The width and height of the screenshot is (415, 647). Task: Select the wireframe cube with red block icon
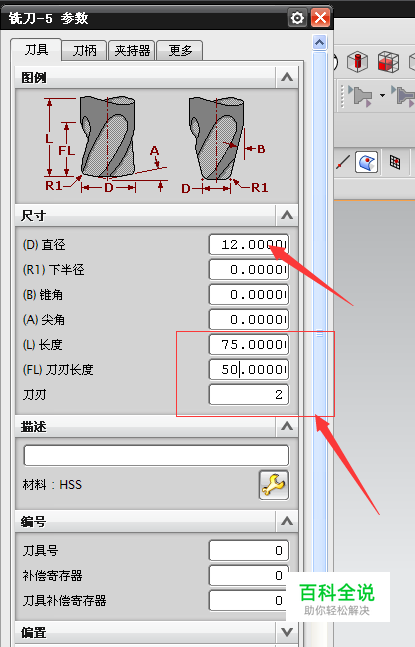point(388,62)
